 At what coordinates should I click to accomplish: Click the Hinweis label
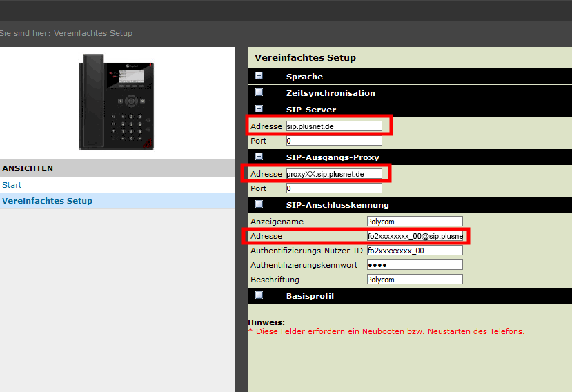266,322
